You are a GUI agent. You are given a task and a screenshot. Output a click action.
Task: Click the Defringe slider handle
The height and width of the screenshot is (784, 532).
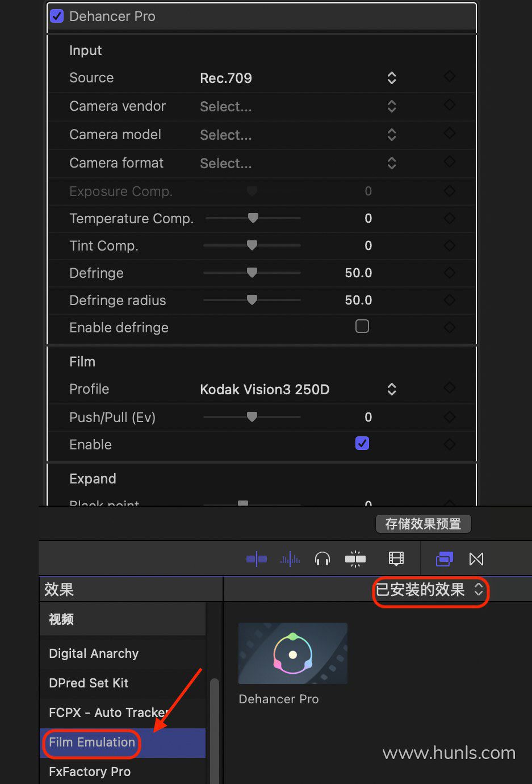[x=252, y=272]
